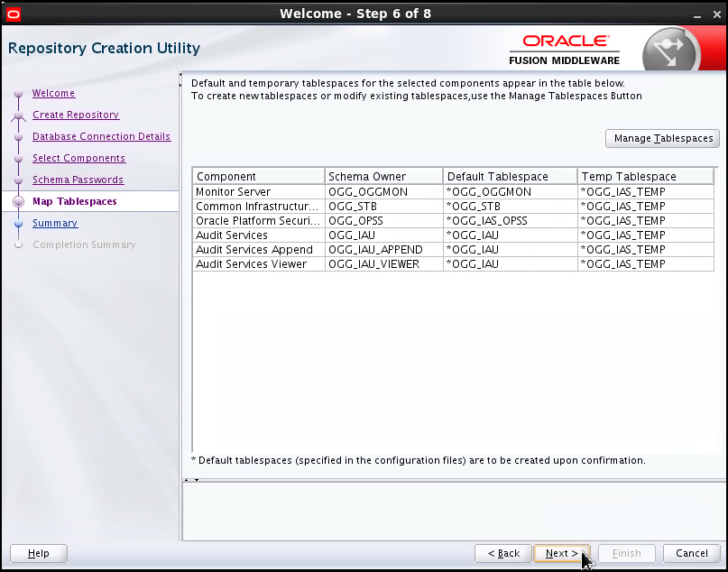The image size is (728, 572).
Task: Select the Audit Services Viewer component cell
Action: tap(259, 263)
